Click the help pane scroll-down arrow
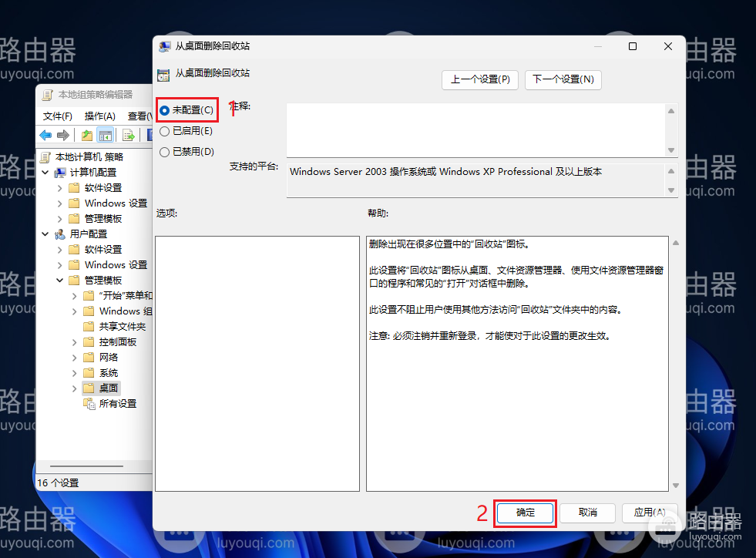The height and width of the screenshot is (558, 756). [x=676, y=486]
